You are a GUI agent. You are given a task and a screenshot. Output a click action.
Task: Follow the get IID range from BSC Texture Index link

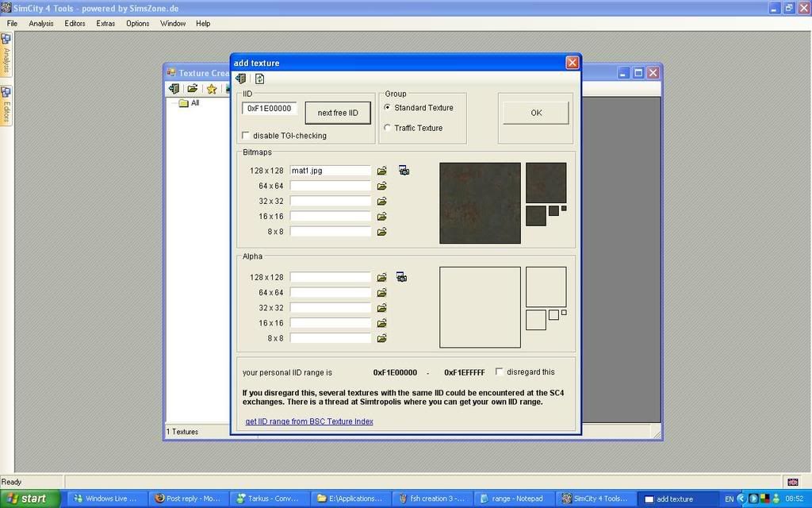pyautogui.click(x=309, y=421)
